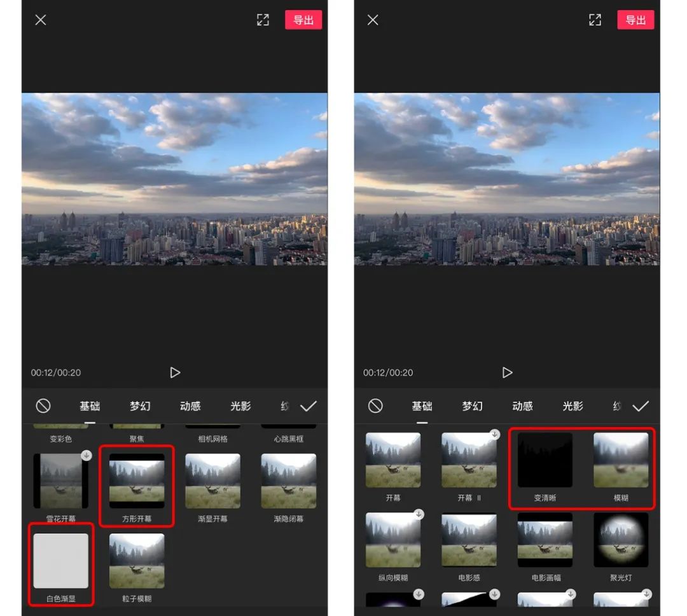Switch to 动感 tab in left screen
The width and height of the screenshot is (687, 616).
coord(190,406)
